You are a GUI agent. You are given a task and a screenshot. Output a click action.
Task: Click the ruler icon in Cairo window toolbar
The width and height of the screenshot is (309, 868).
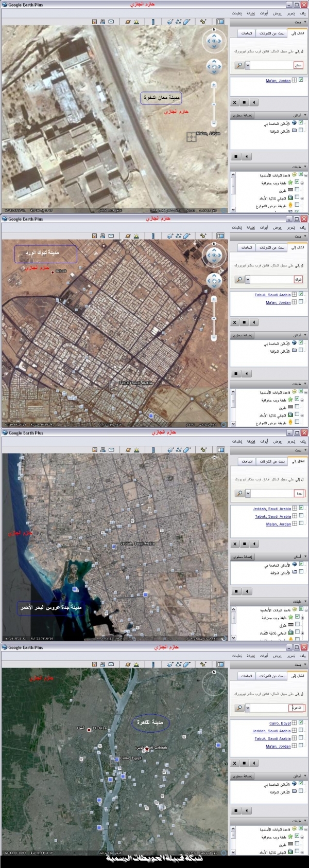(153, 664)
